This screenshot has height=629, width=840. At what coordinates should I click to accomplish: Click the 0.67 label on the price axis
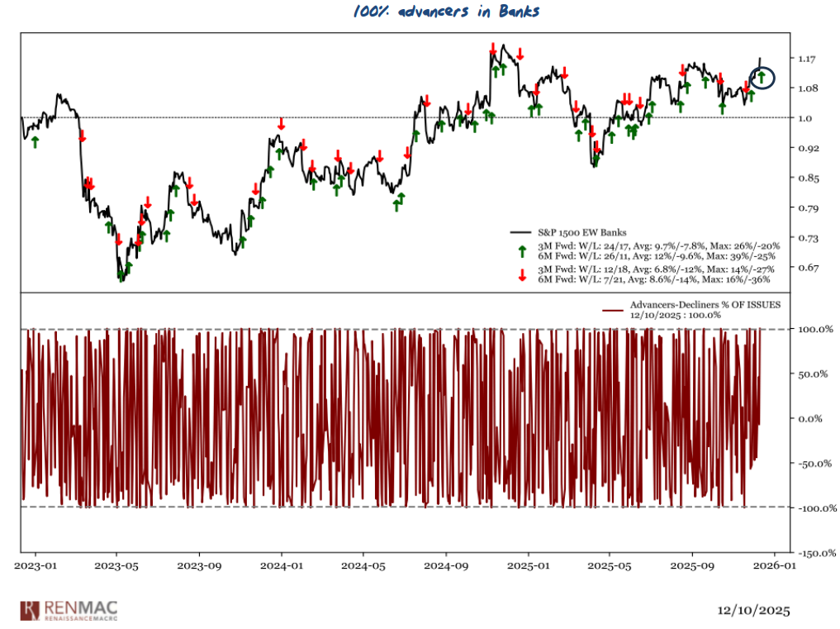point(808,268)
